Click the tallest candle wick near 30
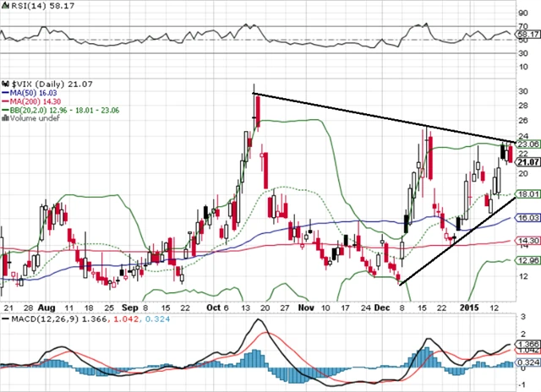Screen dimensions: 541x392 tap(254, 88)
